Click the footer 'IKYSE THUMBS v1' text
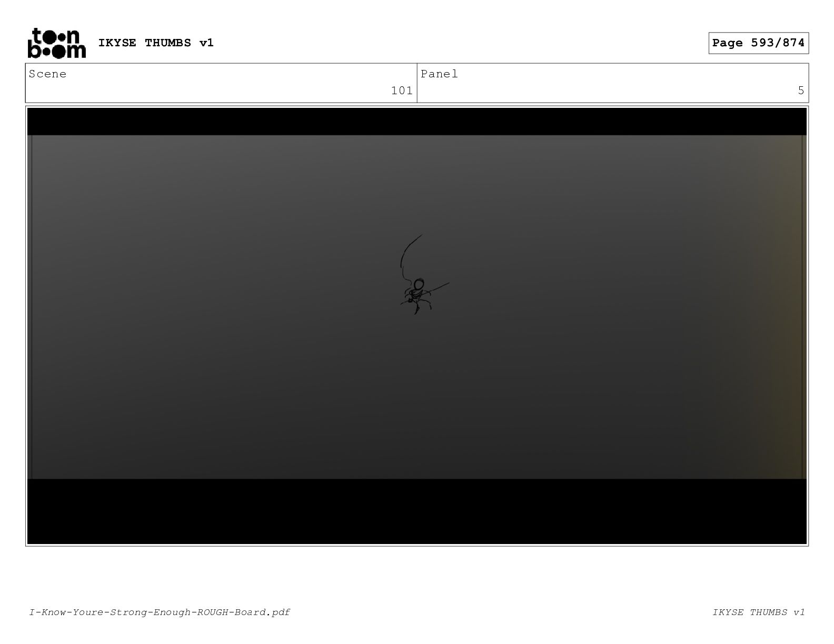Image resolution: width=834 pixels, height=644 pixels. pos(759,612)
